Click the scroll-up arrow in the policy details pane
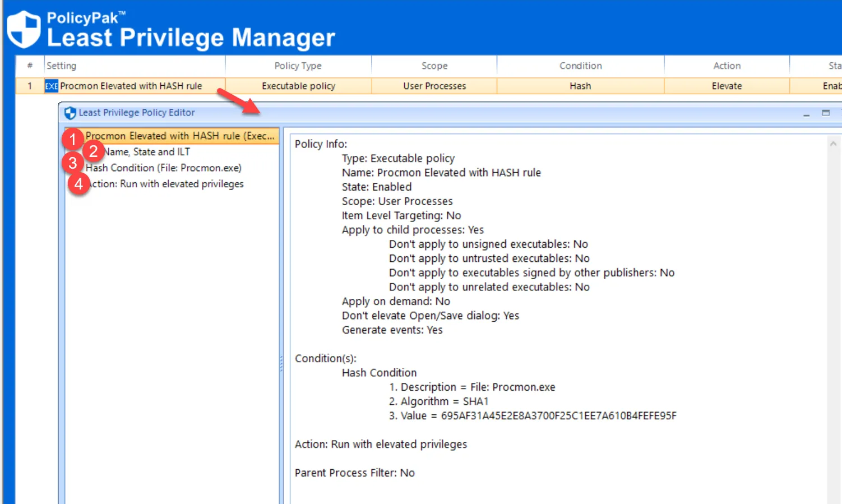Image resolution: width=842 pixels, height=504 pixels. 834,142
